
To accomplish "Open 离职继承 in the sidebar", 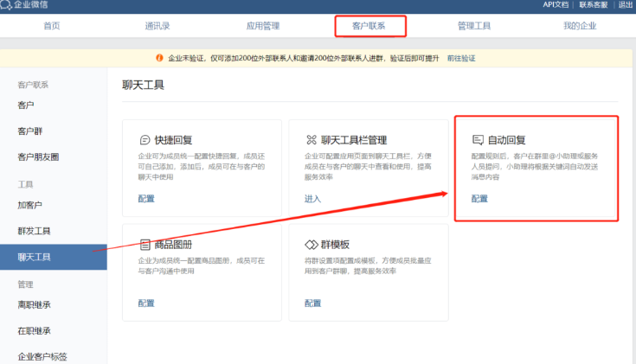I will coord(35,304).
